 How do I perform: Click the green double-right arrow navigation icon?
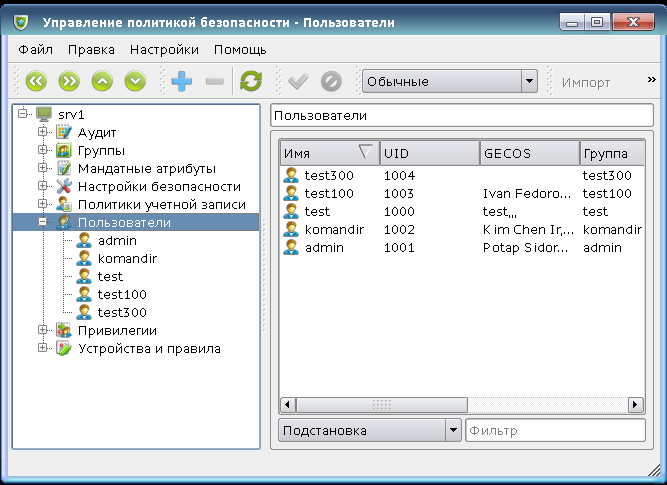click(69, 82)
